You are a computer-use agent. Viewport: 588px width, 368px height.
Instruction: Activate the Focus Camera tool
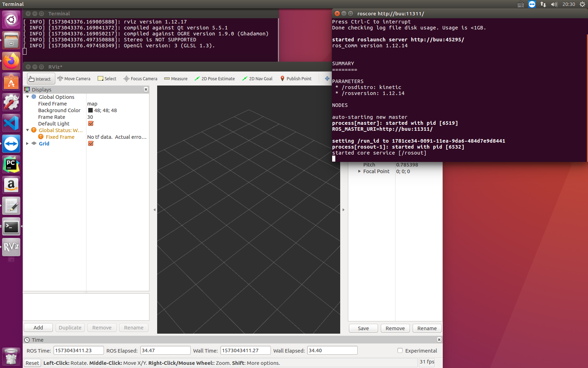click(140, 79)
